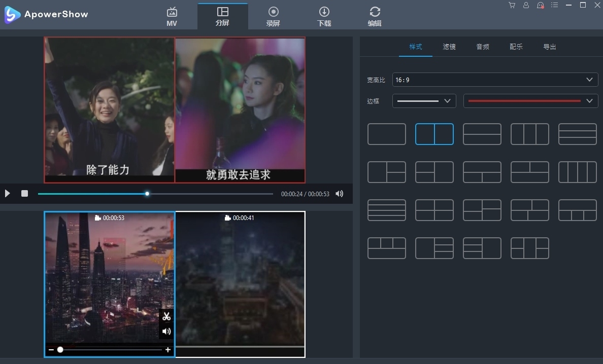The width and height of the screenshot is (603, 364).
Task: Mute the preview player volume
Action: 339,193
